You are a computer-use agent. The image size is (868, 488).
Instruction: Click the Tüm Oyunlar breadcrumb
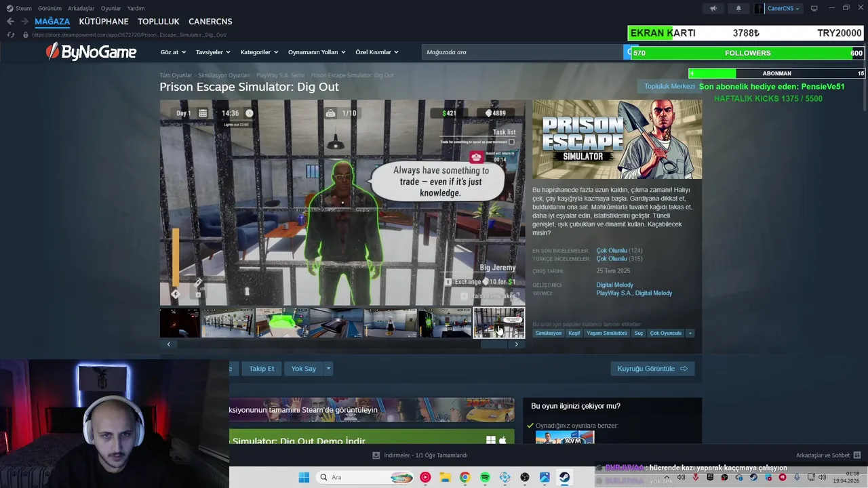pos(176,75)
